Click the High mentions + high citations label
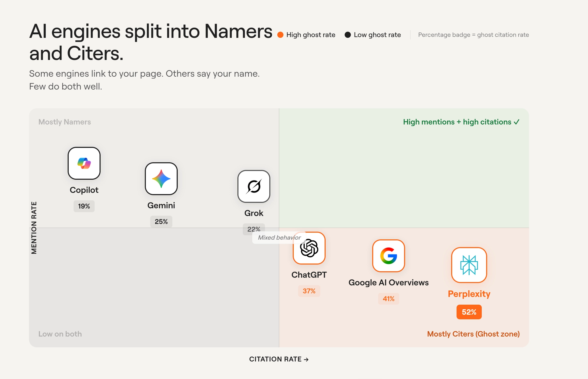Screen dimensions: 588x379 click(461, 122)
